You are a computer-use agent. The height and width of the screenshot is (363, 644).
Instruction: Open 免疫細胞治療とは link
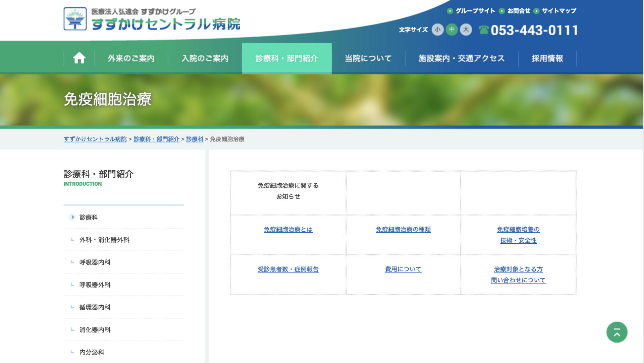(x=288, y=230)
